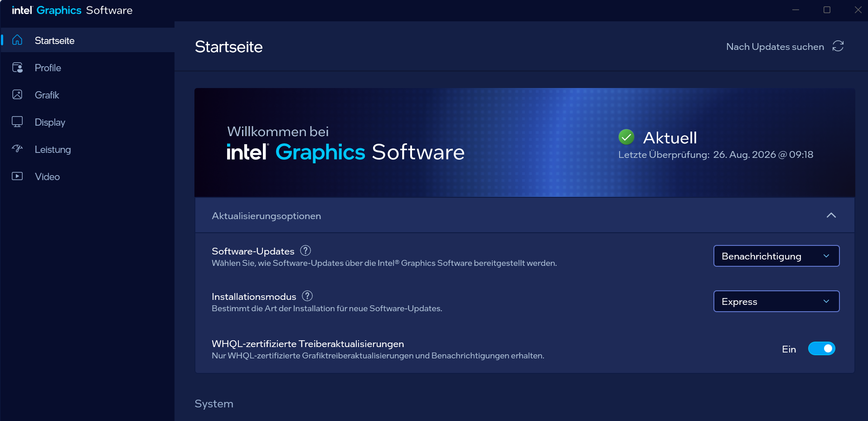Image resolution: width=868 pixels, height=421 pixels.
Task: Click the Intel Graphics Software title bar logo
Action: click(72, 10)
